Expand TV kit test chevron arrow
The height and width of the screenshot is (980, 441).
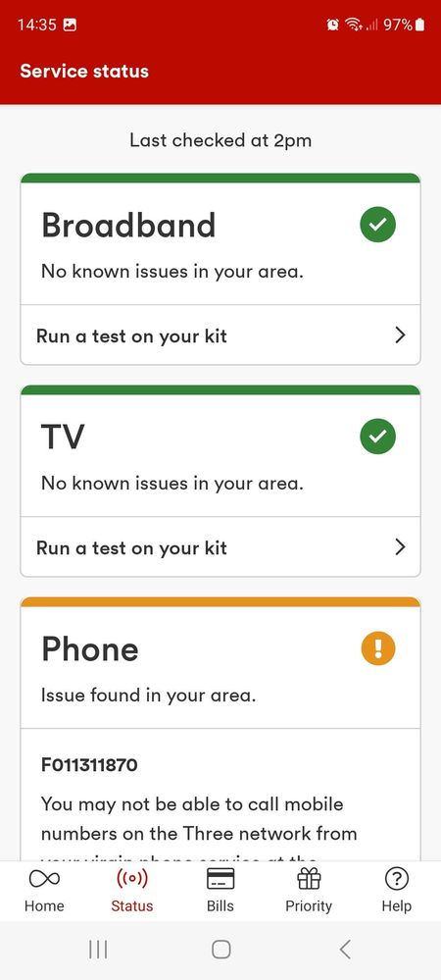(x=401, y=547)
